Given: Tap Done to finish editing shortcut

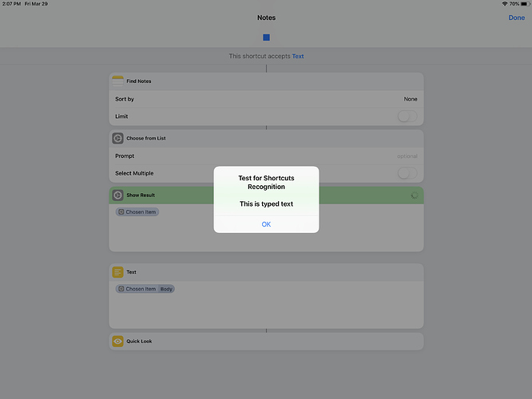Looking at the screenshot, I should point(516,18).
